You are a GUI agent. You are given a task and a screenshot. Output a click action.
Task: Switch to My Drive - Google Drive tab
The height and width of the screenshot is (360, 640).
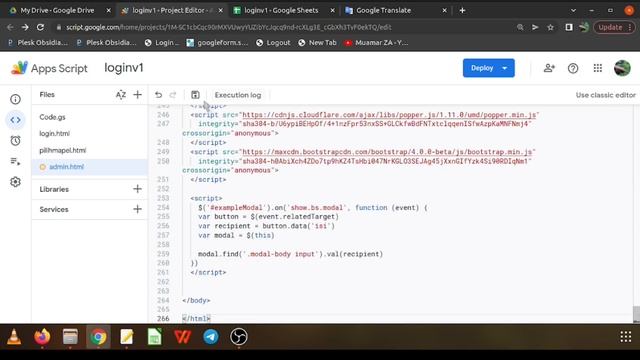click(x=57, y=11)
